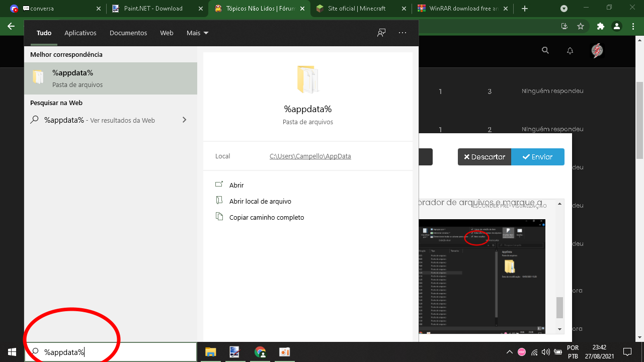Open the notification center icon
Screen dimensions: 644x362
point(627,351)
